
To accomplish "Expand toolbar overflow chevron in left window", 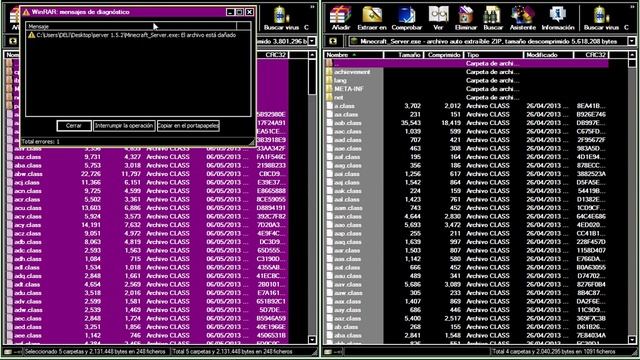I will 313,7.
